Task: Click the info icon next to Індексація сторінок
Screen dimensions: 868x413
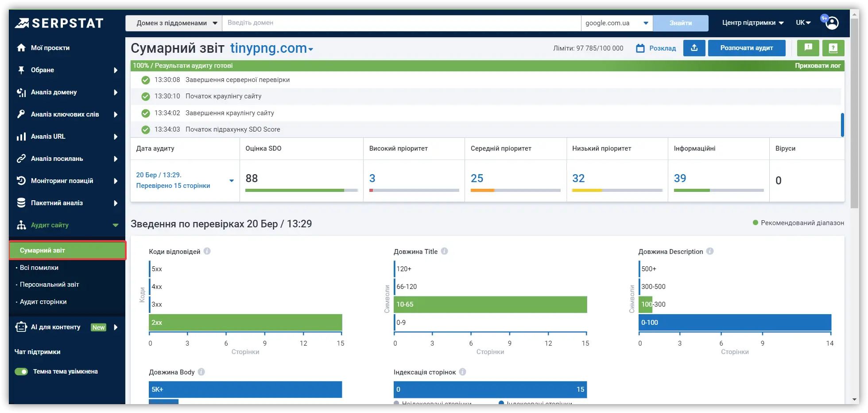Action: pyautogui.click(x=462, y=372)
